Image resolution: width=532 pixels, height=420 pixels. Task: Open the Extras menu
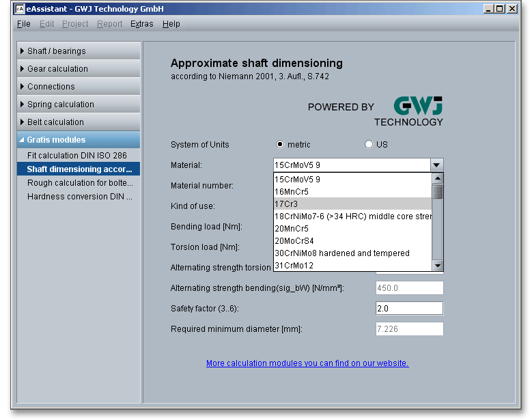click(142, 24)
